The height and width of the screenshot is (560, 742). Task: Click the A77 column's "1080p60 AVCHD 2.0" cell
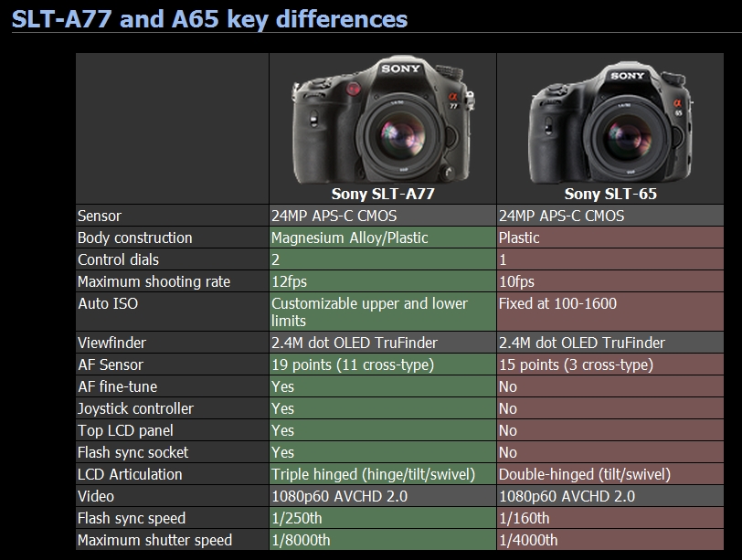click(383, 496)
